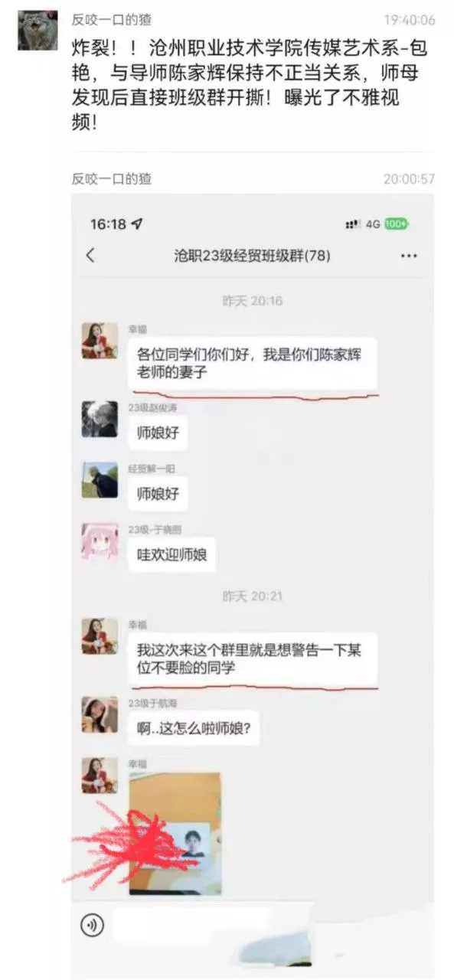Viewport: 454px width, 980px height.
Task: Tap the voice input icon
Action: [93, 926]
